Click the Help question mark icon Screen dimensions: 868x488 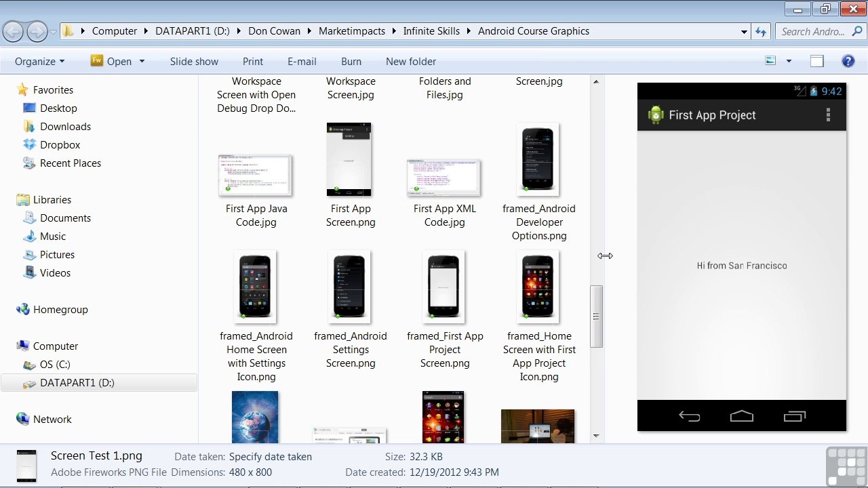click(x=848, y=61)
